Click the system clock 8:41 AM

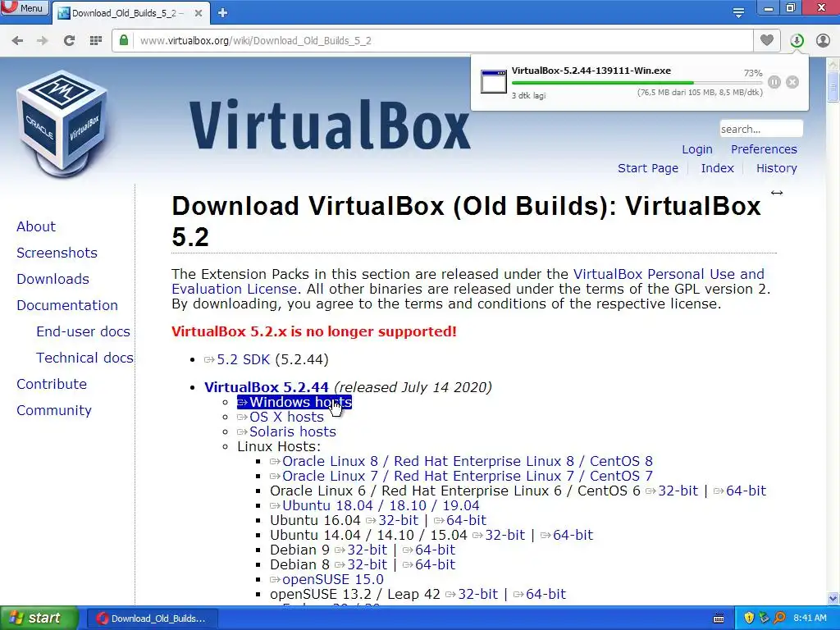tap(810, 619)
